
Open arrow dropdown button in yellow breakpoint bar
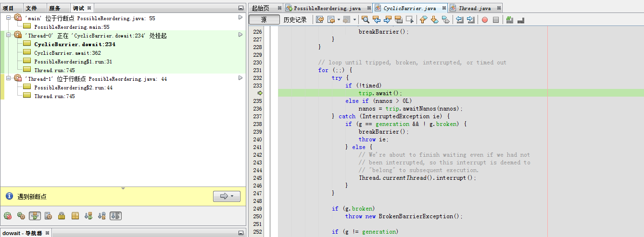click(227, 196)
